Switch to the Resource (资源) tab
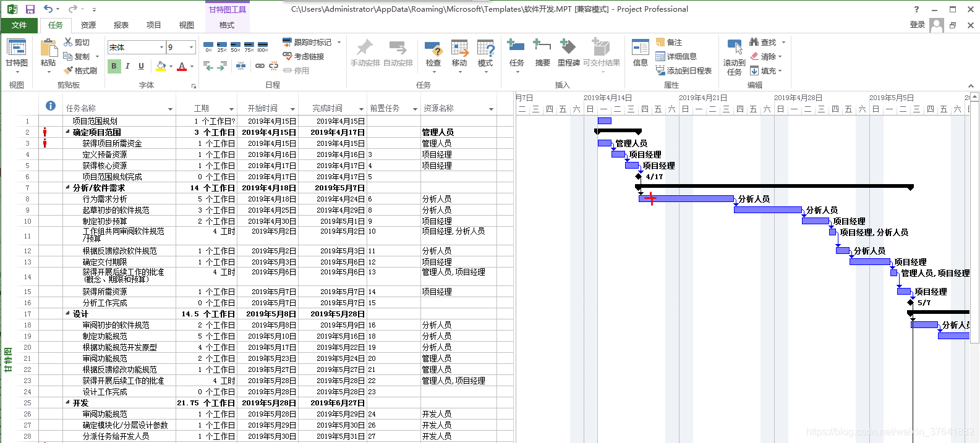 pyautogui.click(x=88, y=25)
